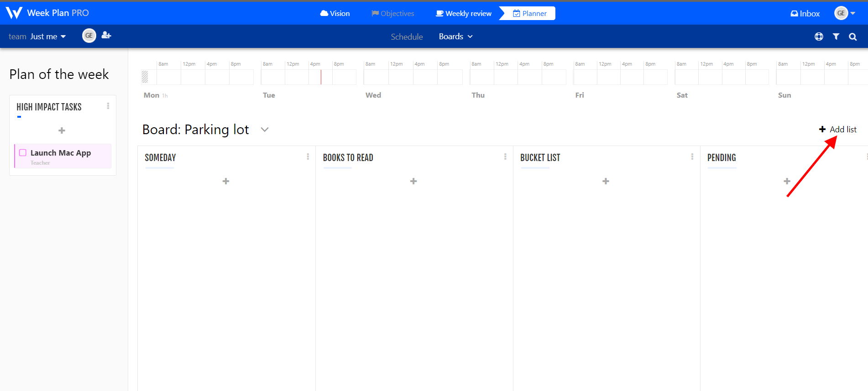This screenshot has height=391, width=868.
Task: Click Saturday's 4pm timeline slot
Action: (734, 77)
